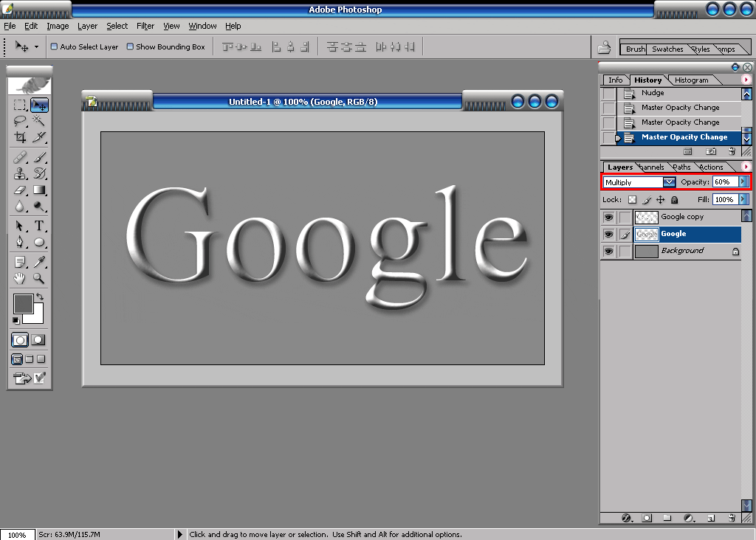Toggle lock all
Image resolution: width=756 pixels, height=540 pixels.
click(675, 199)
